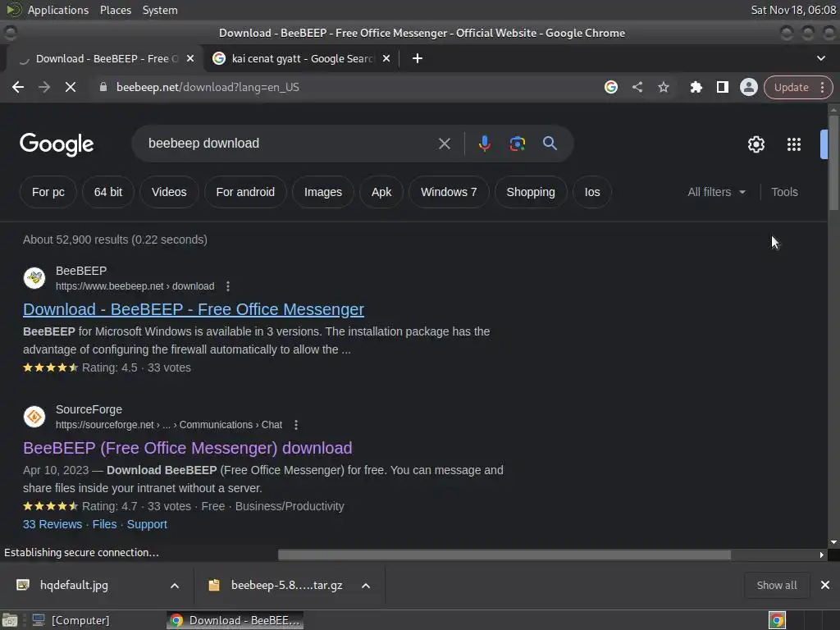Image resolution: width=840 pixels, height=630 pixels.
Task: Open the System menu
Action: click(x=160, y=10)
